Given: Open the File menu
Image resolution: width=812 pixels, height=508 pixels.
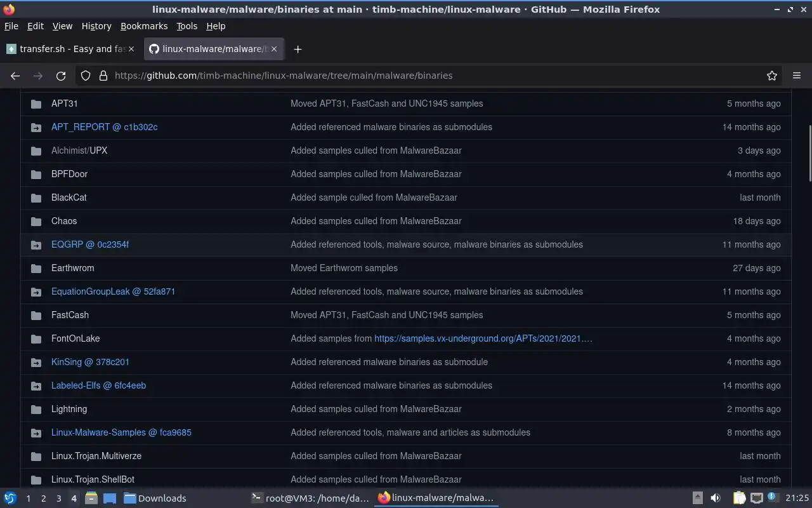Looking at the screenshot, I should 11,26.
